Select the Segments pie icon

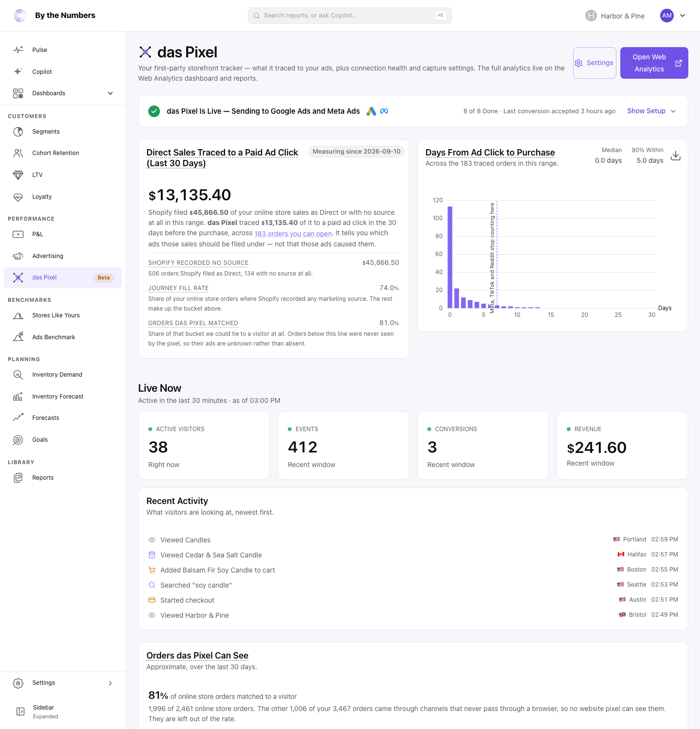click(18, 132)
